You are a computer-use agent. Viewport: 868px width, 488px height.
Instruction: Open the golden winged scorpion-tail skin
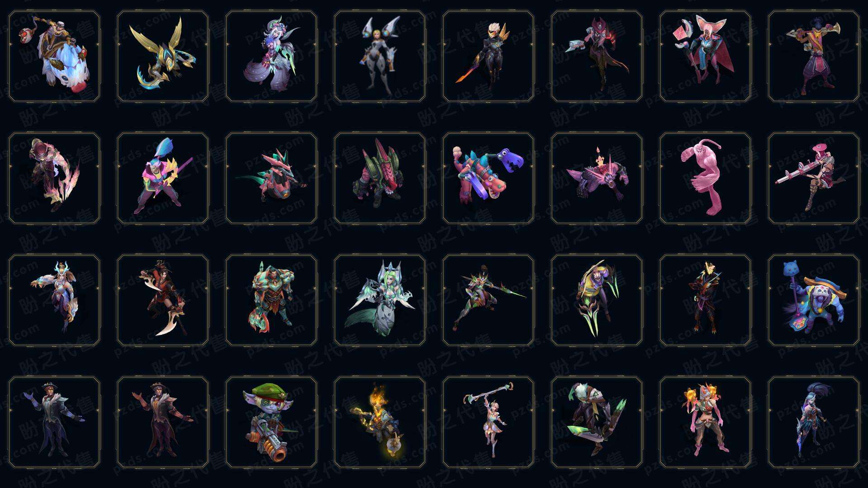(163, 56)
